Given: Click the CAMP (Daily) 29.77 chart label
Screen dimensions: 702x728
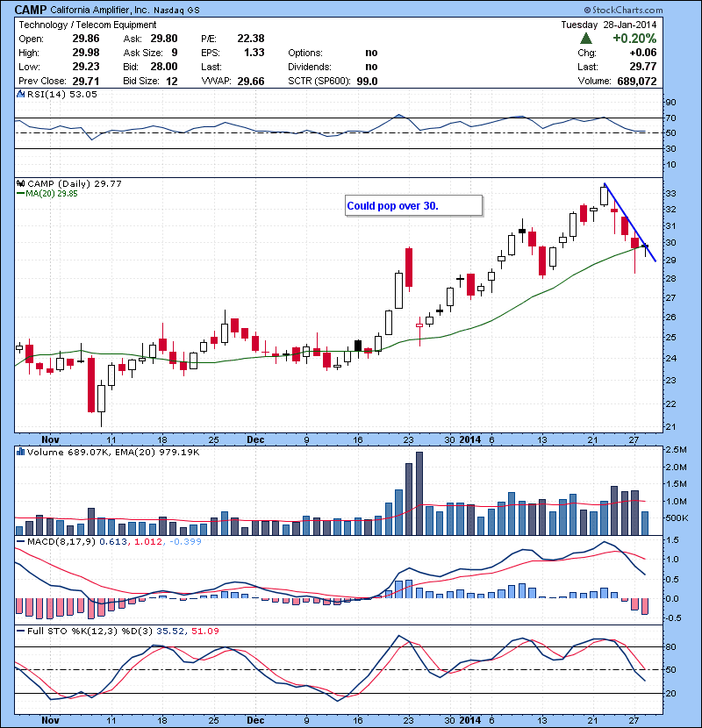Looking at the screenshot, I should pyautogui.click(x=75, y=184).
